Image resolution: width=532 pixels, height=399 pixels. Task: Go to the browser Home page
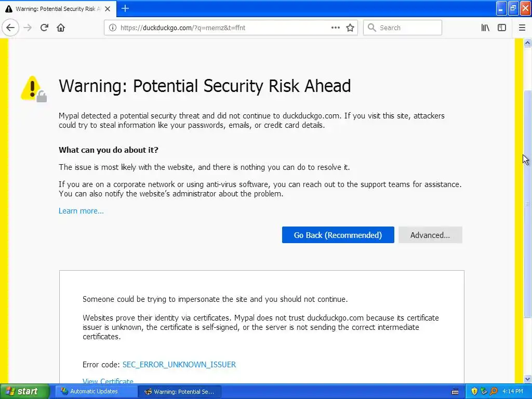click(61, 28)
